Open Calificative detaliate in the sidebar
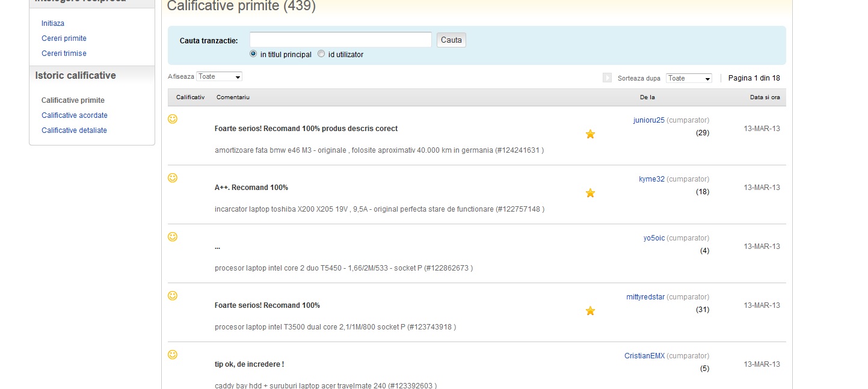Viewport: 868px width, 389px height. [74, 130]
